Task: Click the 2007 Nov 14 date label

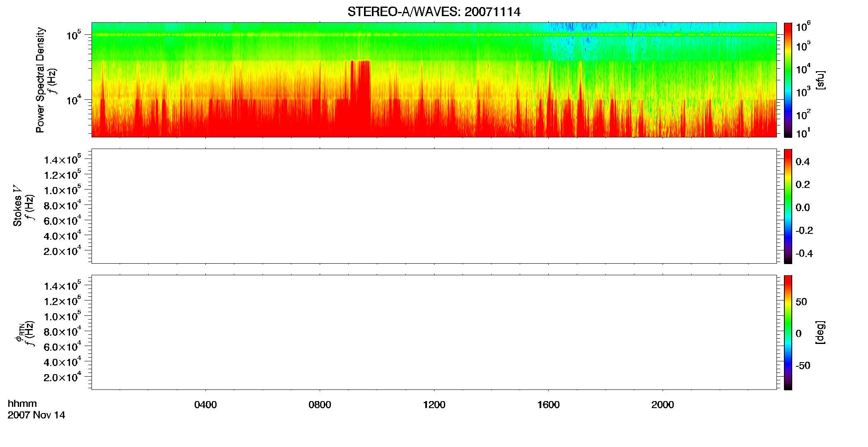Action: [x=36, y=415]
